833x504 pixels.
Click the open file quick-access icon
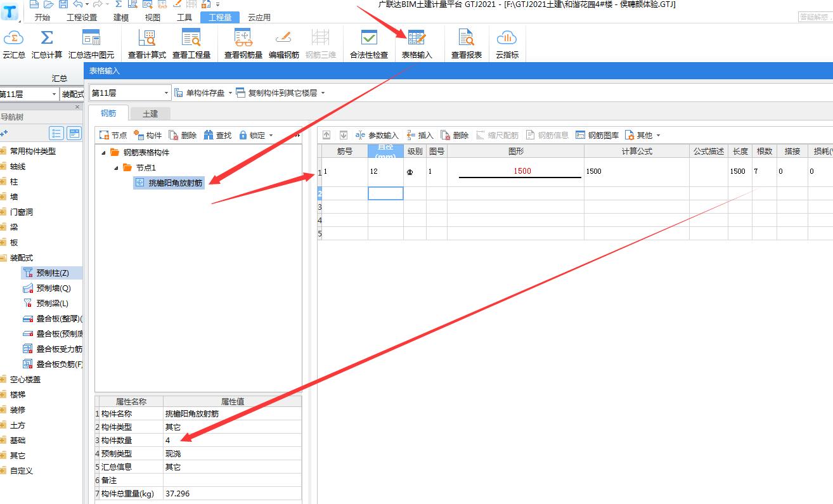click(x=48, y=4)
